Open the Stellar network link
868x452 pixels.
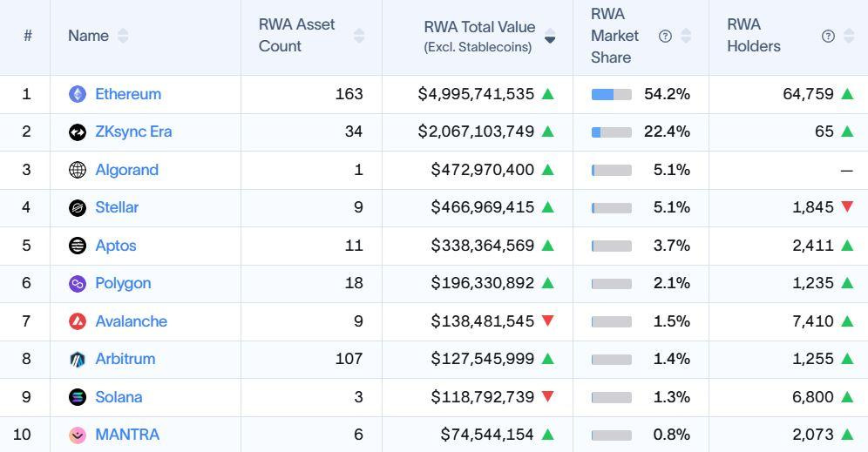click(117, 207)
